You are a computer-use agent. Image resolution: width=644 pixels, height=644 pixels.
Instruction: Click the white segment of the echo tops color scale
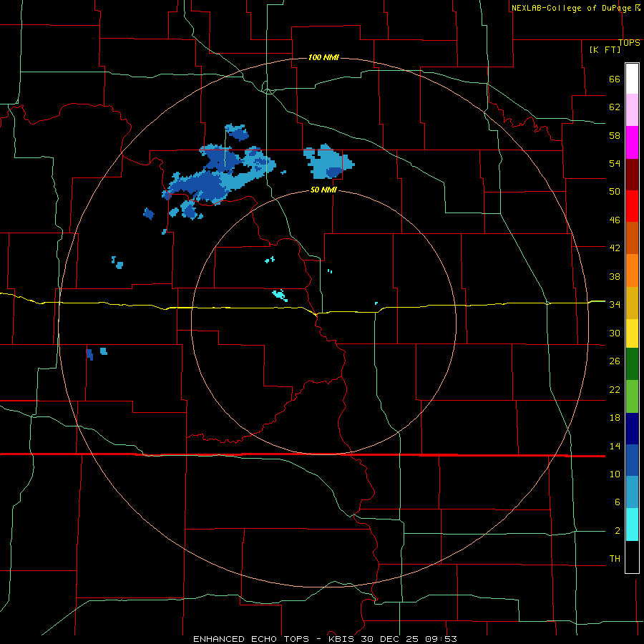[x=632, y=79]
